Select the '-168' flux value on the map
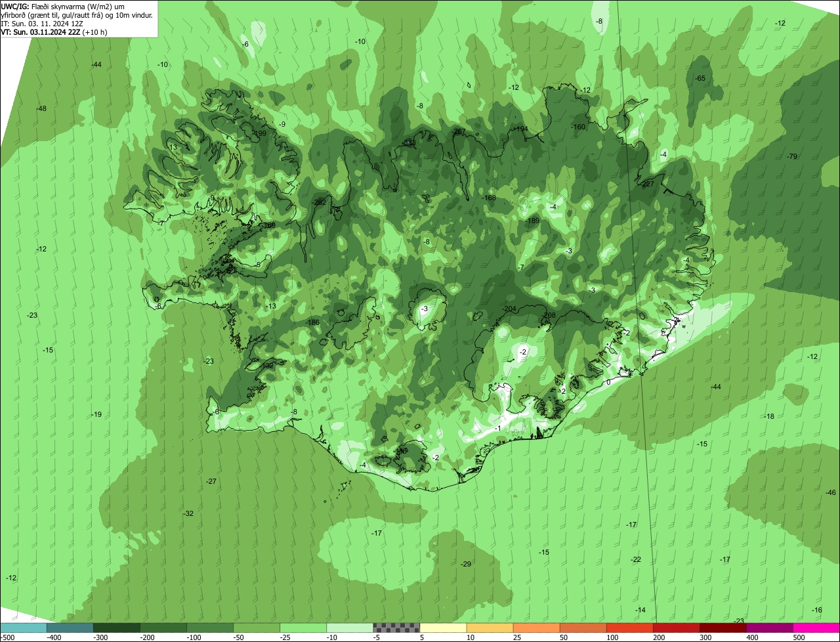Viewport: 840px width, 642px height. click(x=489, y=198)
